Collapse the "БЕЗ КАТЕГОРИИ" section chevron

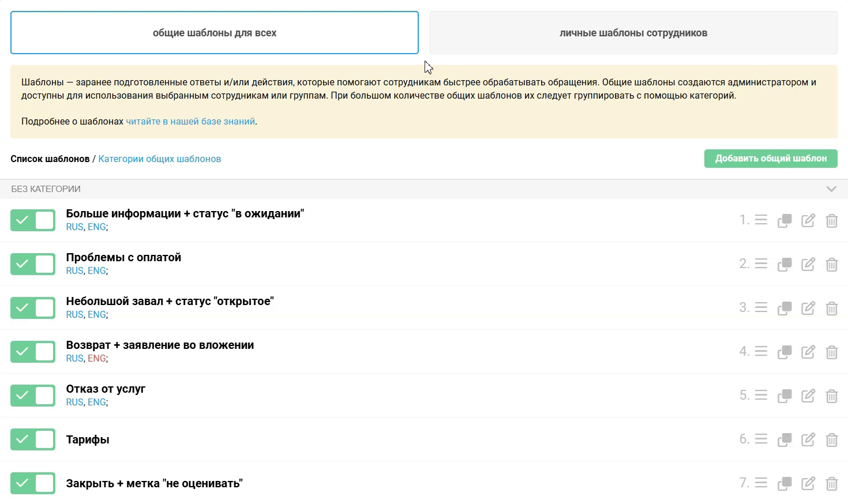coord(831,189)
